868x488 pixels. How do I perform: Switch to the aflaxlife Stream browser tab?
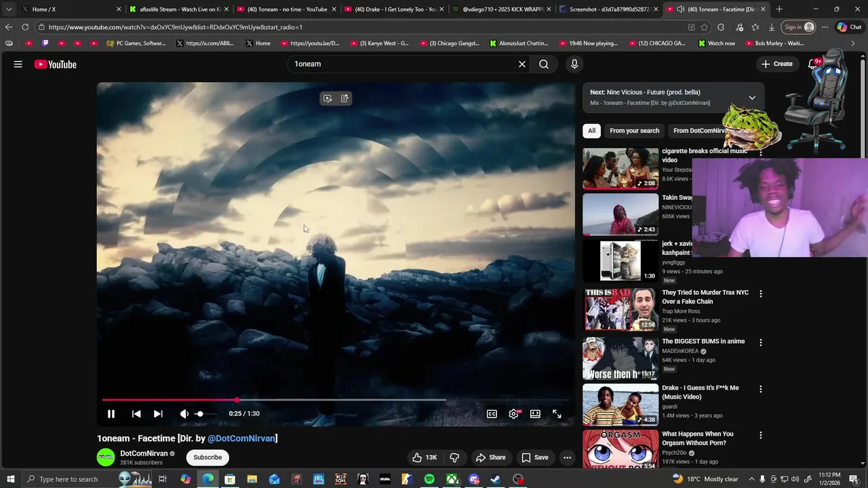tap(180, 9)
